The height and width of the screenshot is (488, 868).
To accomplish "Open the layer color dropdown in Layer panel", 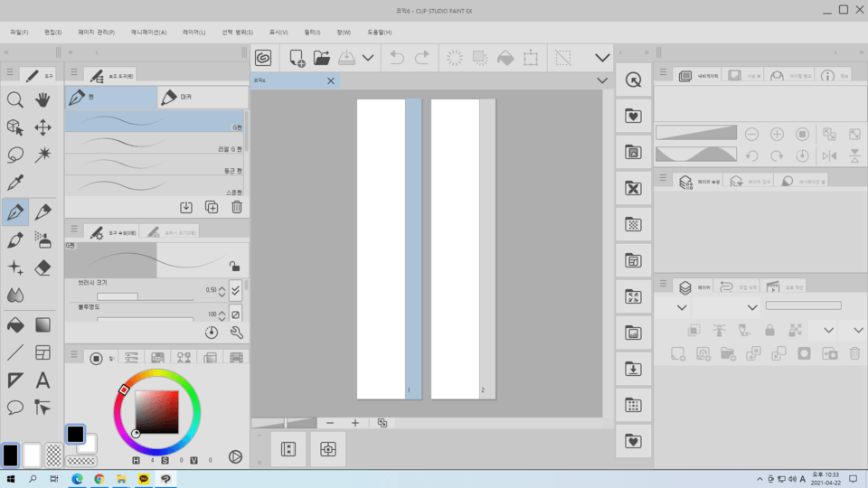I will tap(682, 307).
